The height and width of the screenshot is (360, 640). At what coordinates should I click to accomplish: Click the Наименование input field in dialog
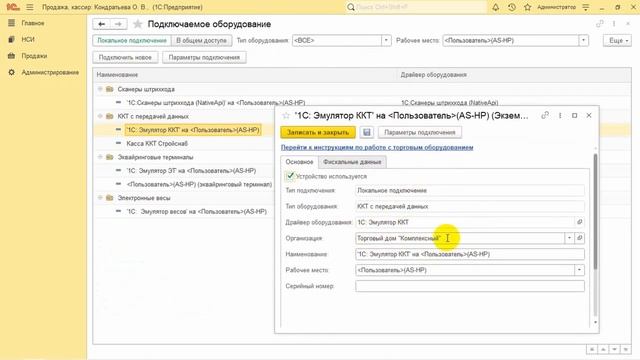point(470,254)
